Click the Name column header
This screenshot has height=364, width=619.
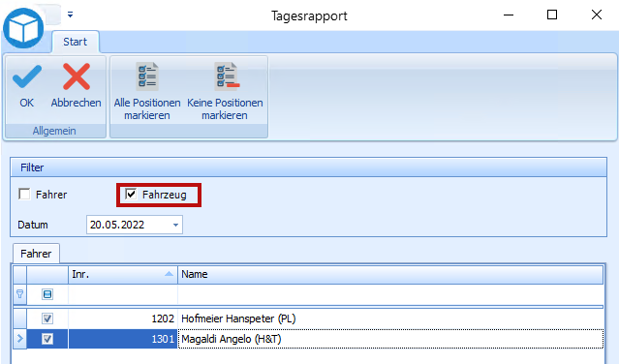point(390,274)
